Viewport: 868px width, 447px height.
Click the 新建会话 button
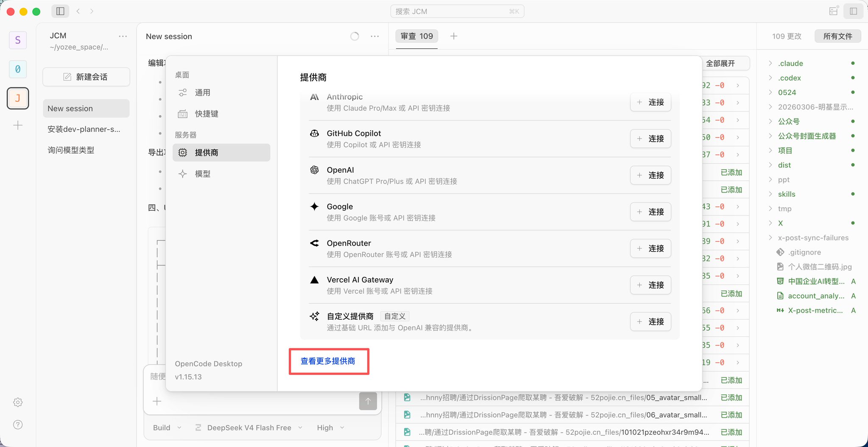[x=86, y=77]
